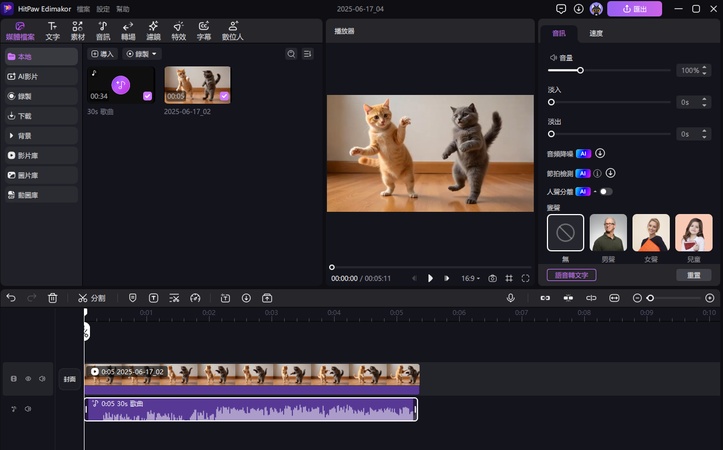
Task: Open the 檔案 file menu
Action: pyautogui.click(x=83, y=9)
